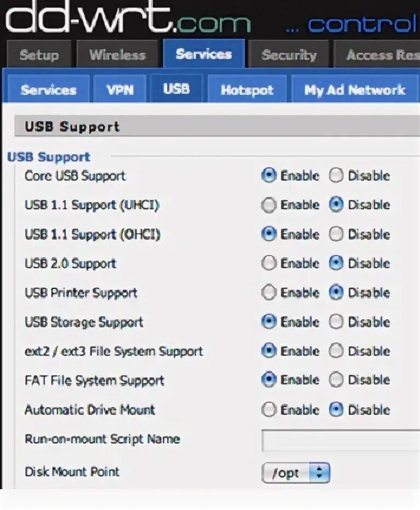Select the Services sub-tab
Image resolution: width=420 pixels, height=510 pixels.
(48, 90)
